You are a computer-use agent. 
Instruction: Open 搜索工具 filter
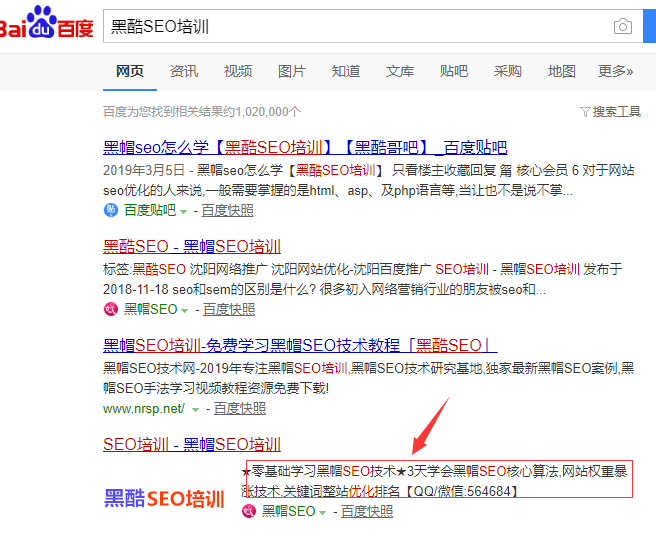click(616, 112)
